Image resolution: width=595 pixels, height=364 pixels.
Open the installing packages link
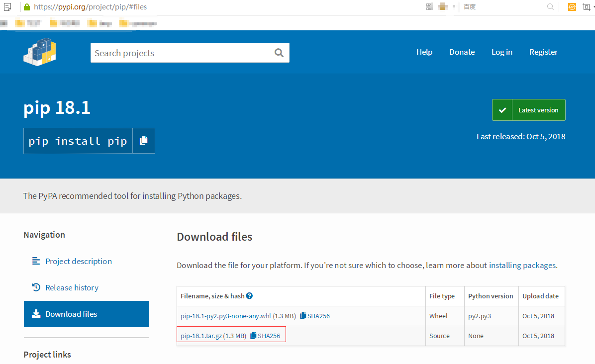522,265
